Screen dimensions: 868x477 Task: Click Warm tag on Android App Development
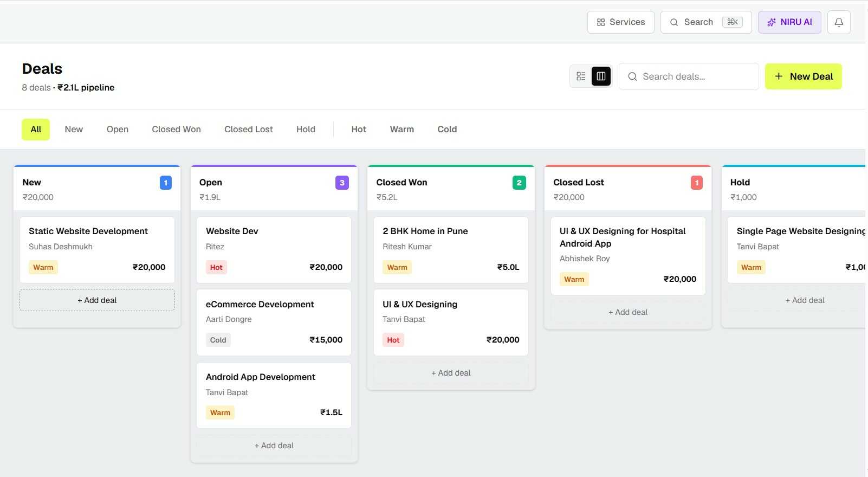click(x=220, y=412)
